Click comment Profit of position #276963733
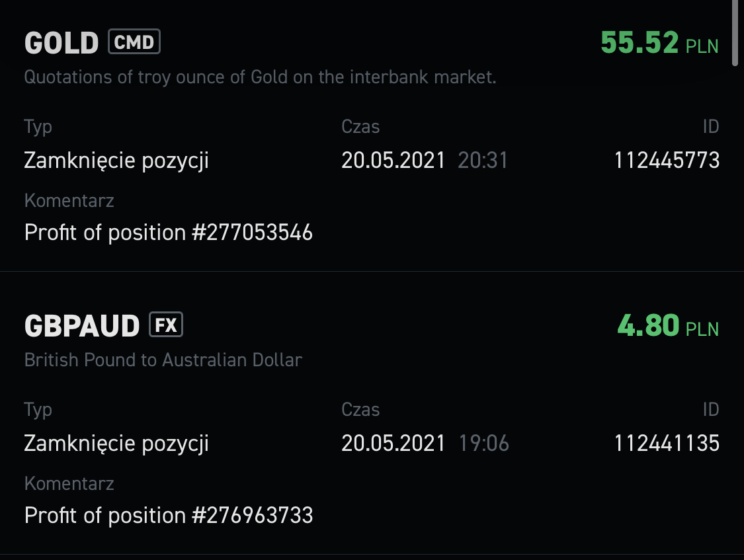Image resolution: width=744 pixels, height=560 pixels. point(169,516)
